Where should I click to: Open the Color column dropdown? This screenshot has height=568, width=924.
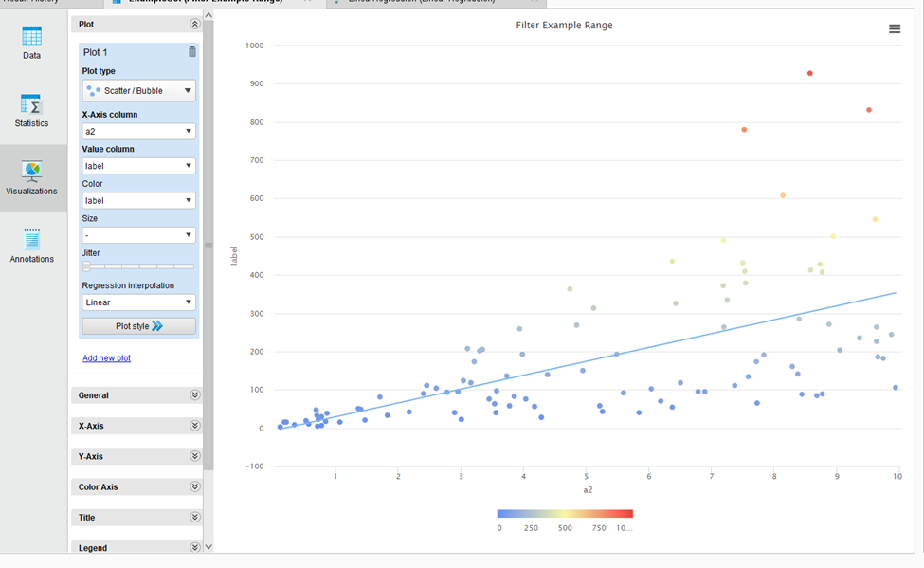point(139,200)
